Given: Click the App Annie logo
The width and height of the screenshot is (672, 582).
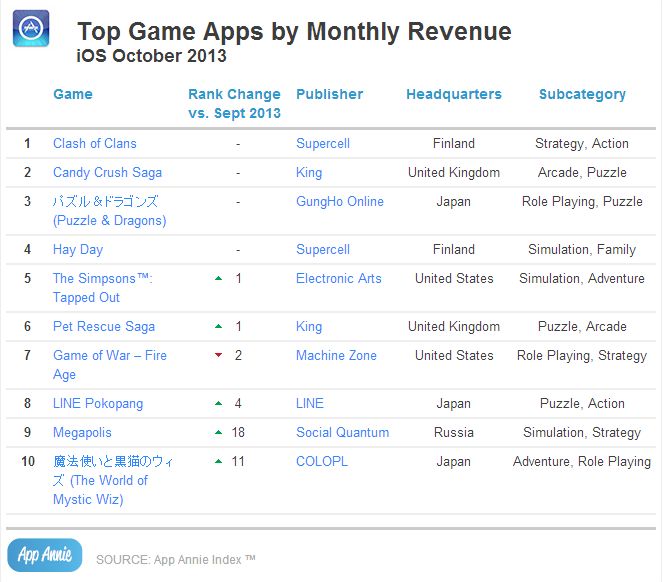Looking at the screenshot, I should (x=45, y=555).
